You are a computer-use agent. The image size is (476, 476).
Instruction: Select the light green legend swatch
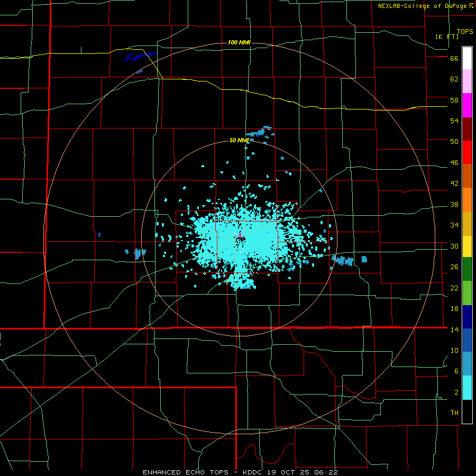click(x=467, y=292)
